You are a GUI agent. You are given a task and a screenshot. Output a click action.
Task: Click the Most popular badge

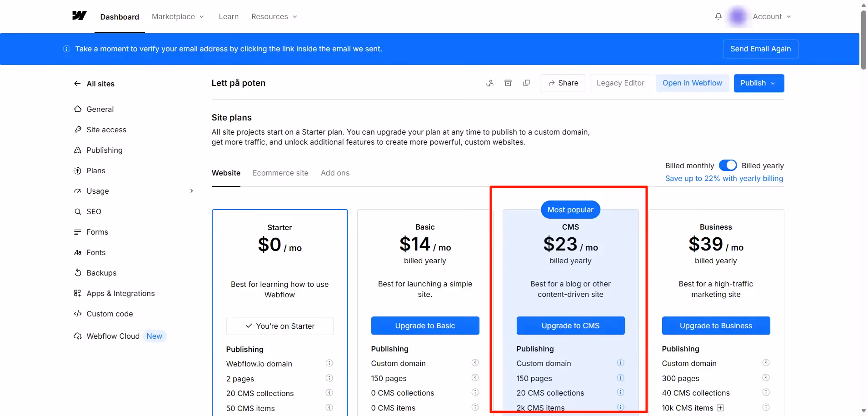(570, 210)
